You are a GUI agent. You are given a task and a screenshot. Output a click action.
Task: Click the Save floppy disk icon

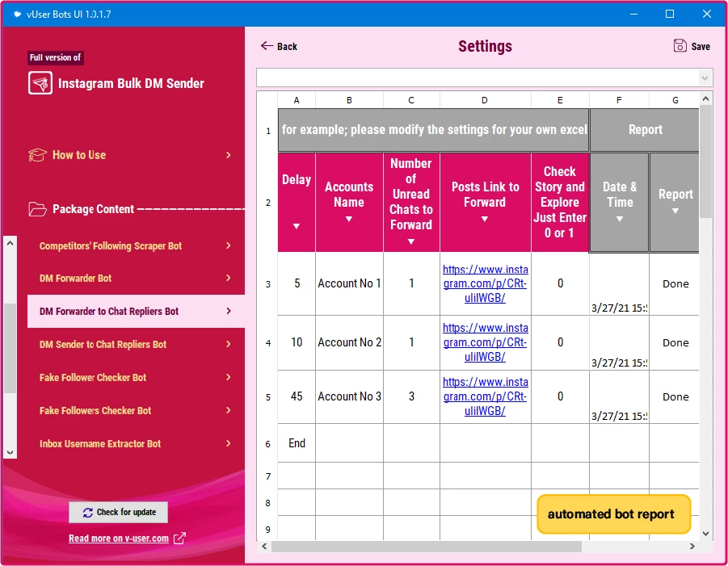click(x=680, y=45)
